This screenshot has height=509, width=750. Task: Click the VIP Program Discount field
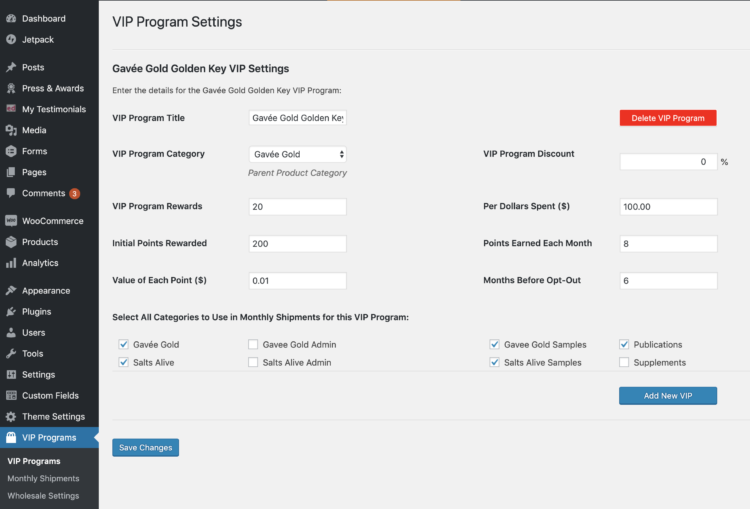coord(668,162)
